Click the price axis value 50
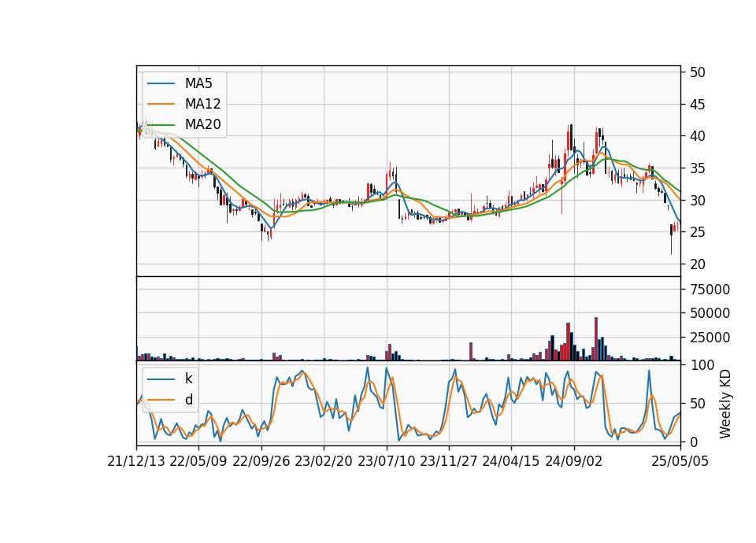 [x=697, y=72]
